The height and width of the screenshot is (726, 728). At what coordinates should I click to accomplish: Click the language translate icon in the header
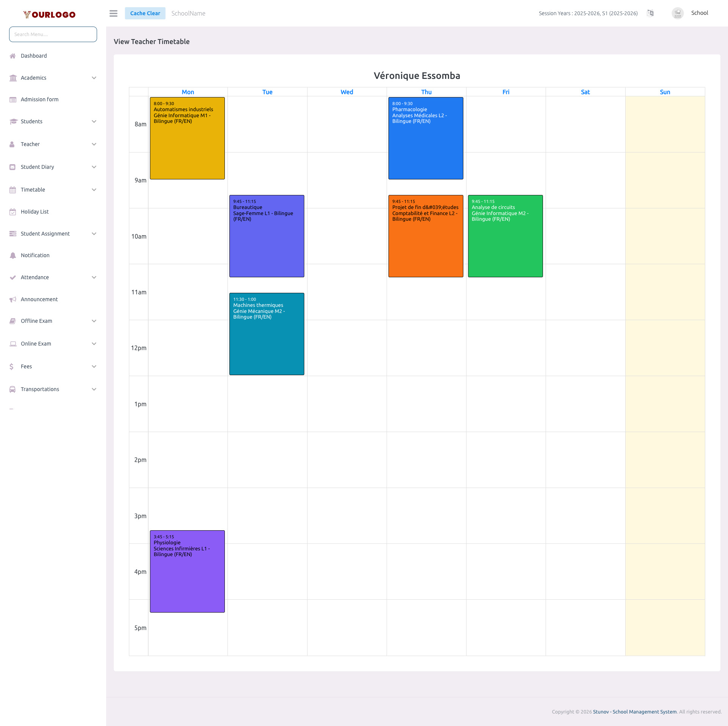[650, 13]
